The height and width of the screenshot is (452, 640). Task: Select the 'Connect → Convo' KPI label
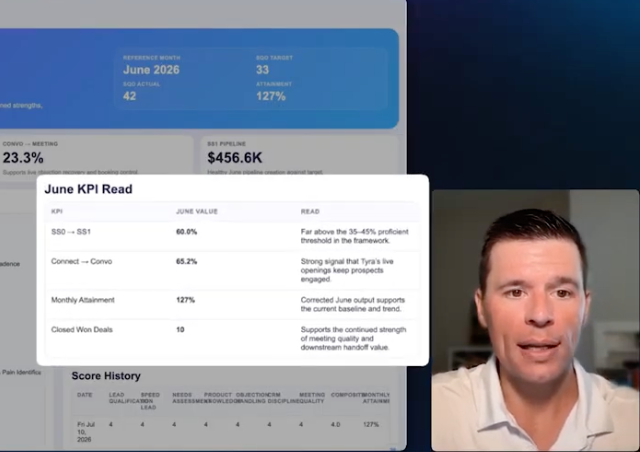point(82,261)
